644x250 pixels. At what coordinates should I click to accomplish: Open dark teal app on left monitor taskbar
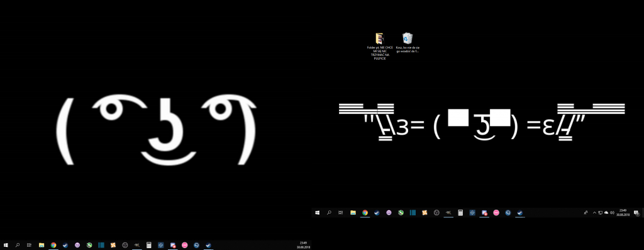[101, 245]
